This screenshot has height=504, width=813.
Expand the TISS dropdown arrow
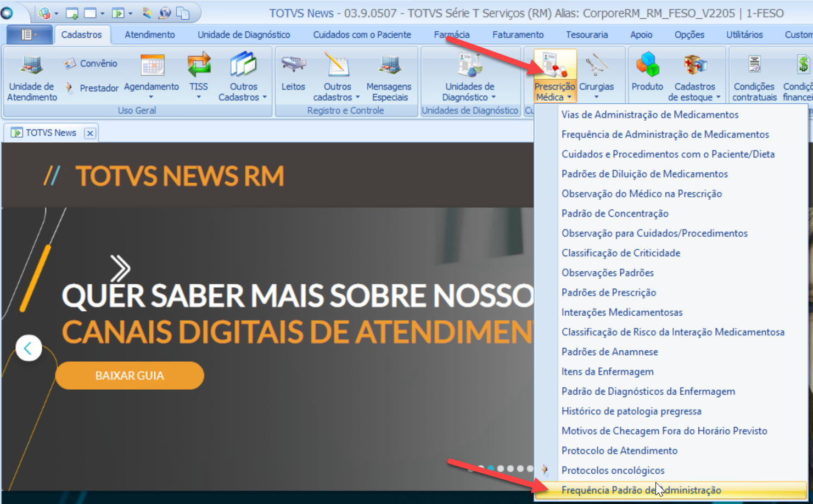pyautogui.click(x=199, y=97)
